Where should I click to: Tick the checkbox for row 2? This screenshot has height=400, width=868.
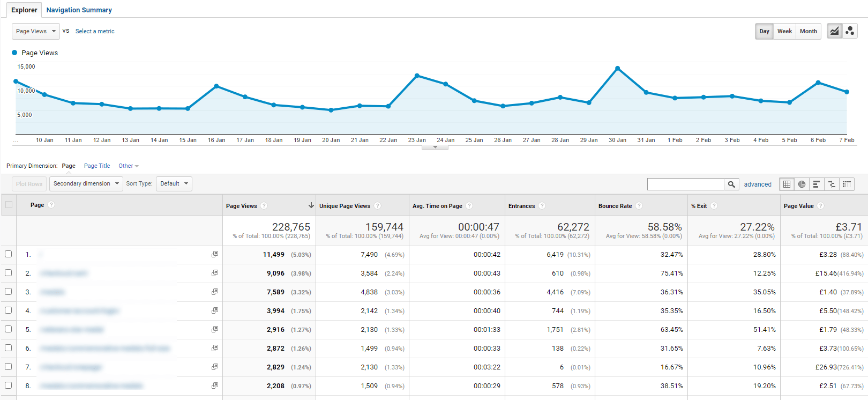click(x=9, y=273)
